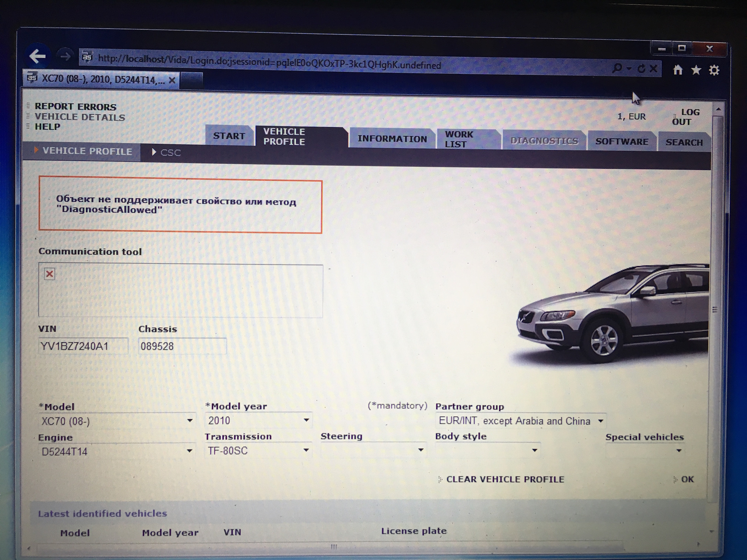The height and width of the screenshot is (560, 747).
Task: Stop loading with address bar X icon
Action: pyautogui.click(x=654, y=69)
